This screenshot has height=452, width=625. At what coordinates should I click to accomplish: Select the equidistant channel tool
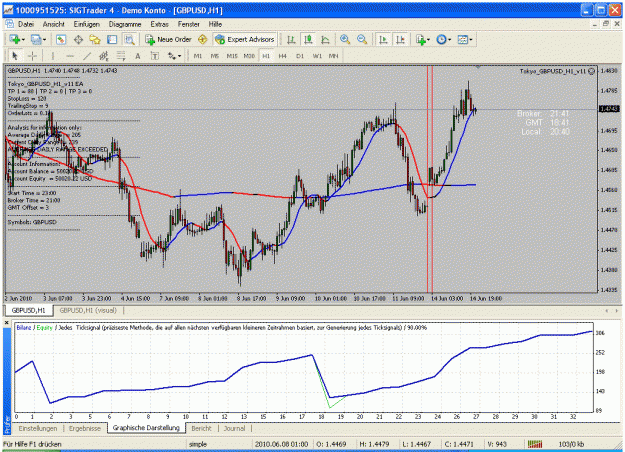[104, 56]
